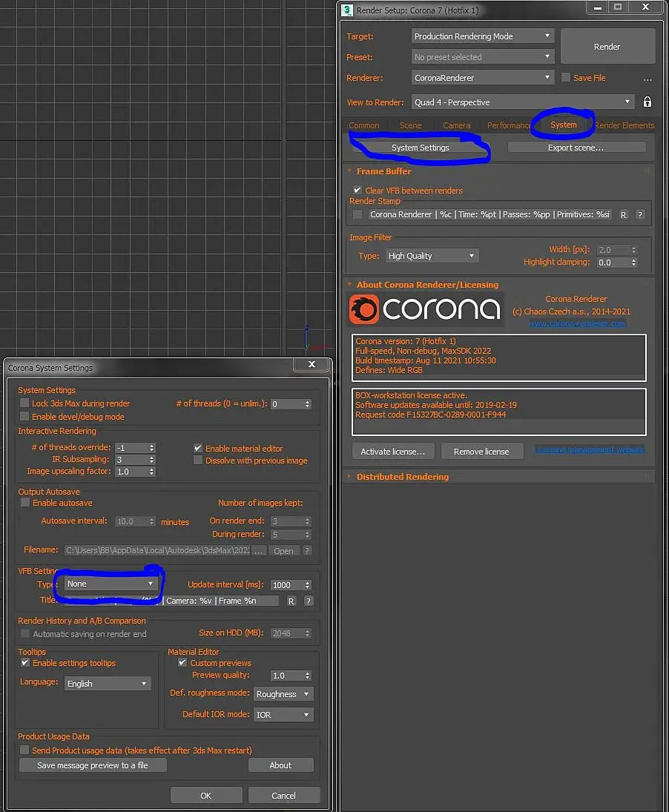
Task: Open Def. roughness mode dropdown
Action: coord(284,694)
